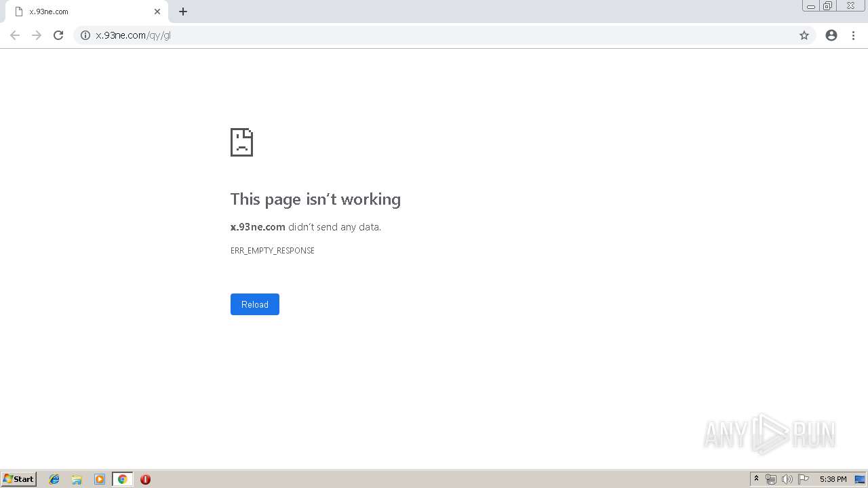Restore down the Chrome window
The width and height of the screenshot is (868, 488).
[x=828, y=6]
